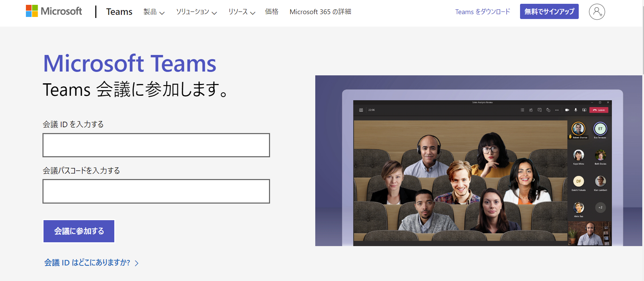Focus the 会議 ID input field
Viewport: 644px width, 281px height.
point(156,145)
